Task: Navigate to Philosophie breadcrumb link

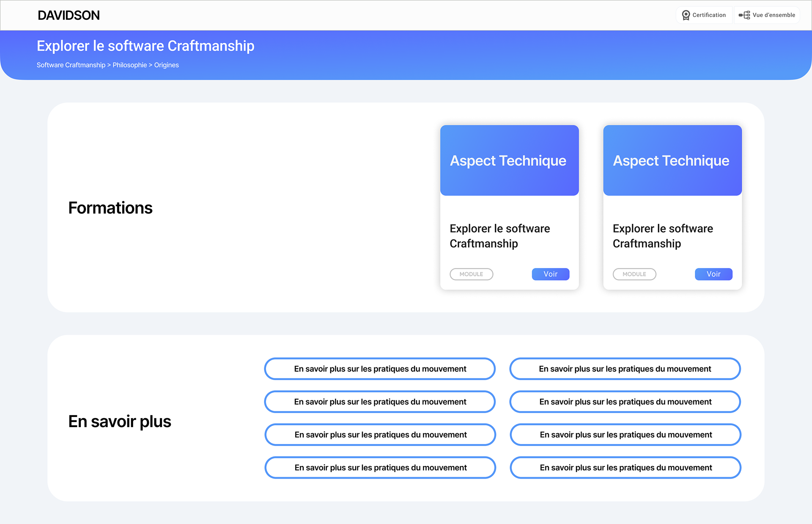Action: [129, 65]
